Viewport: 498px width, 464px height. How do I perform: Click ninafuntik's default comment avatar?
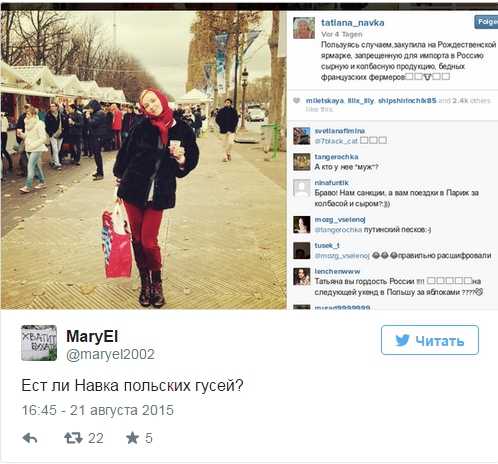302,188
